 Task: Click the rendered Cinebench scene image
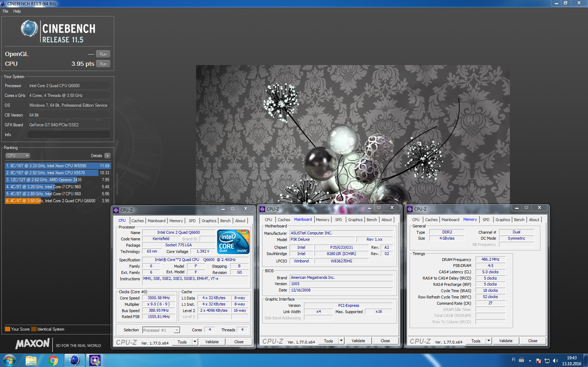[x=353, y=135]
